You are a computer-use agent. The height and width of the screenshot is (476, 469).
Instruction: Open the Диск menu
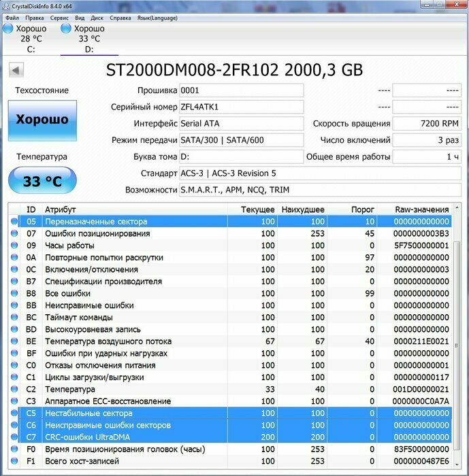tap(97, 18)
